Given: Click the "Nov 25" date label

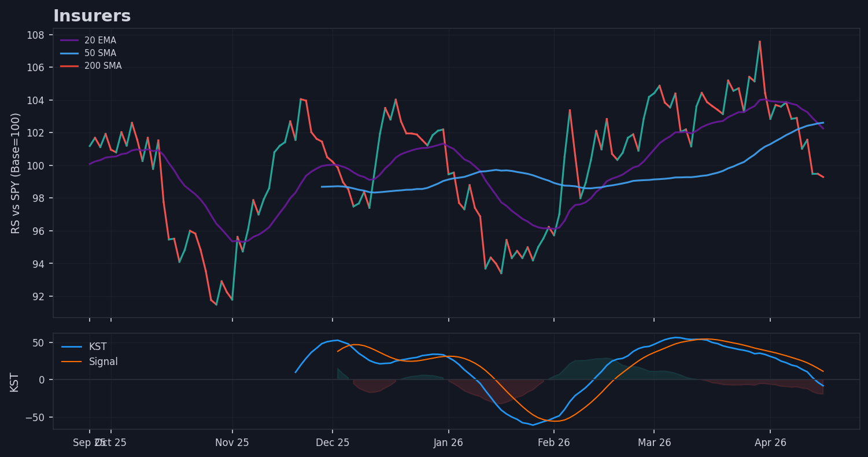Looking at the screenshot, I should click(232, 443).
